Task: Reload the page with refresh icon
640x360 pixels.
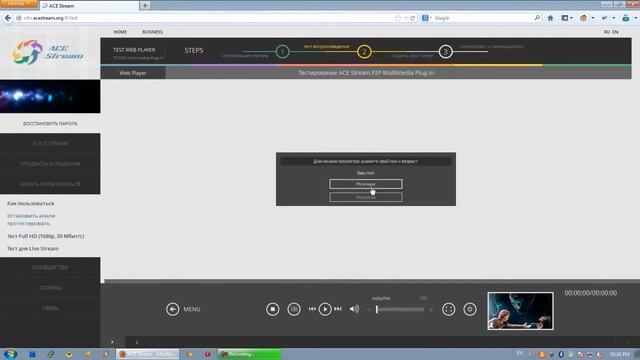Action: coord(413,18)
